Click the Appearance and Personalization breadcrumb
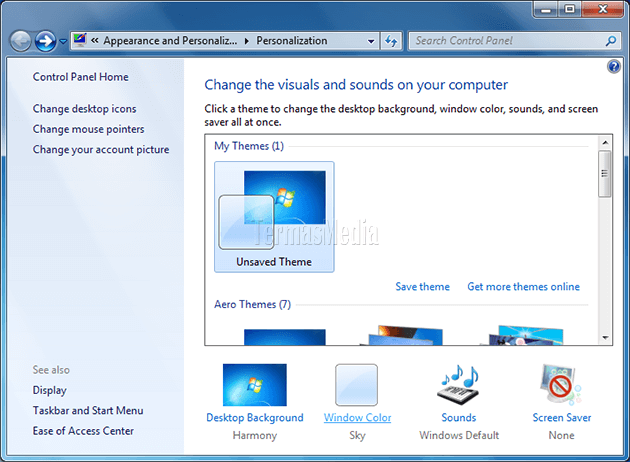This screenshot has width=630, height=462. [170, 41]
